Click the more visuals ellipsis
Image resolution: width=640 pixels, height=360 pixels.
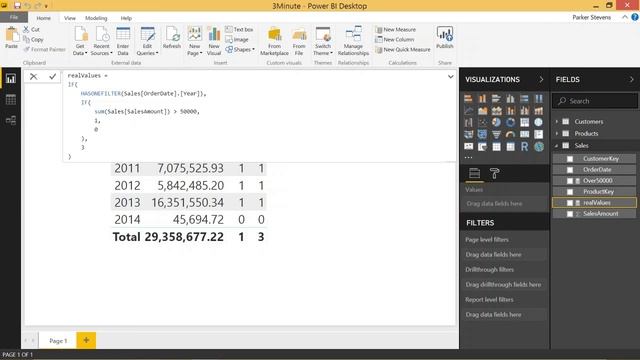coord(469,157)
